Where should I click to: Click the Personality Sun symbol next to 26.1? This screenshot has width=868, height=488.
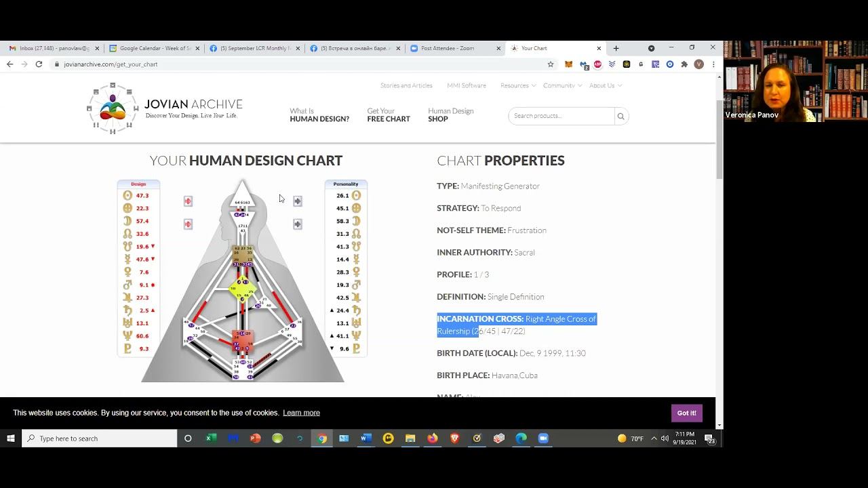356,195
